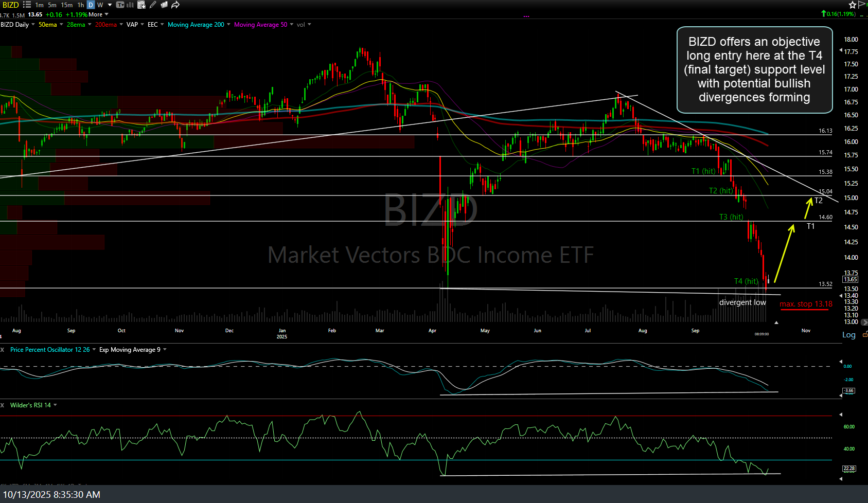Screen dimensions: 868x503
Task: Click the chart templates folder icon
Action: pos(164,5)
